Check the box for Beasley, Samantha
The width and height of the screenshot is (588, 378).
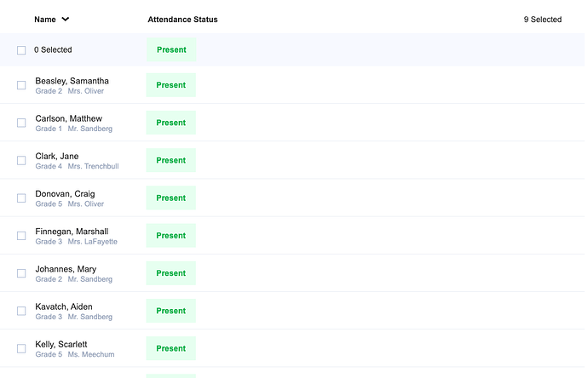tap(21, 85)
